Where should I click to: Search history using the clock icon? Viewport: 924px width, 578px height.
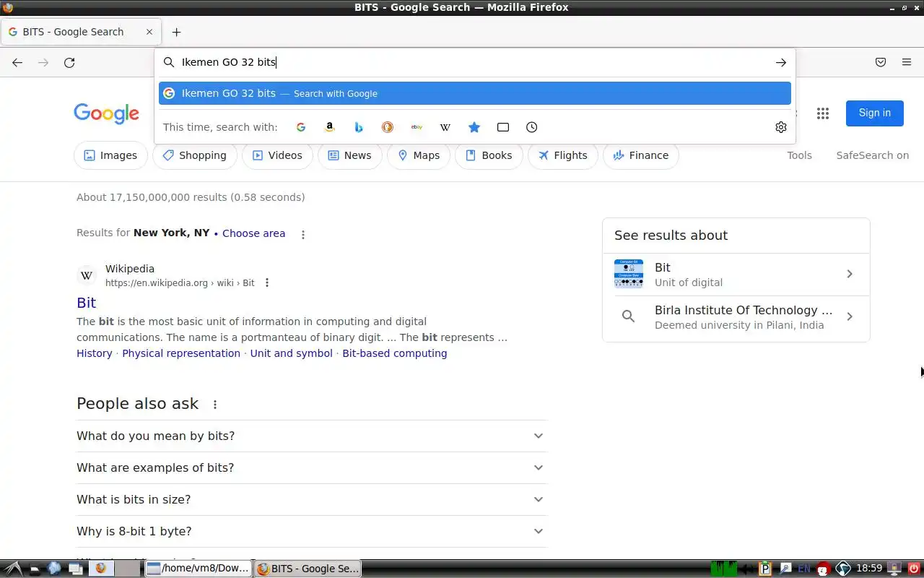pos(532,127)
